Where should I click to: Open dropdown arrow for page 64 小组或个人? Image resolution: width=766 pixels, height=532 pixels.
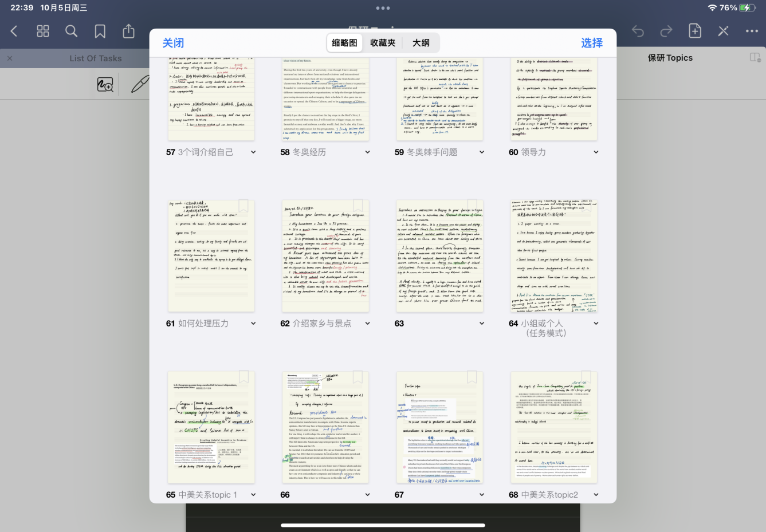click(x=596, y=324)
